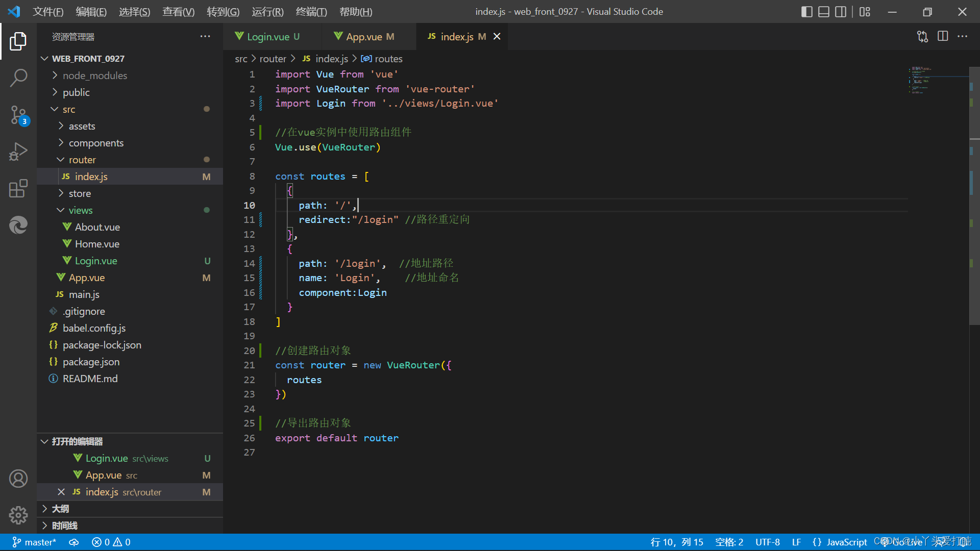Image resolution: width=980 pixels, height=551 pixels.
Task: Open the Run and Debug view
Action: click(18, 152)
